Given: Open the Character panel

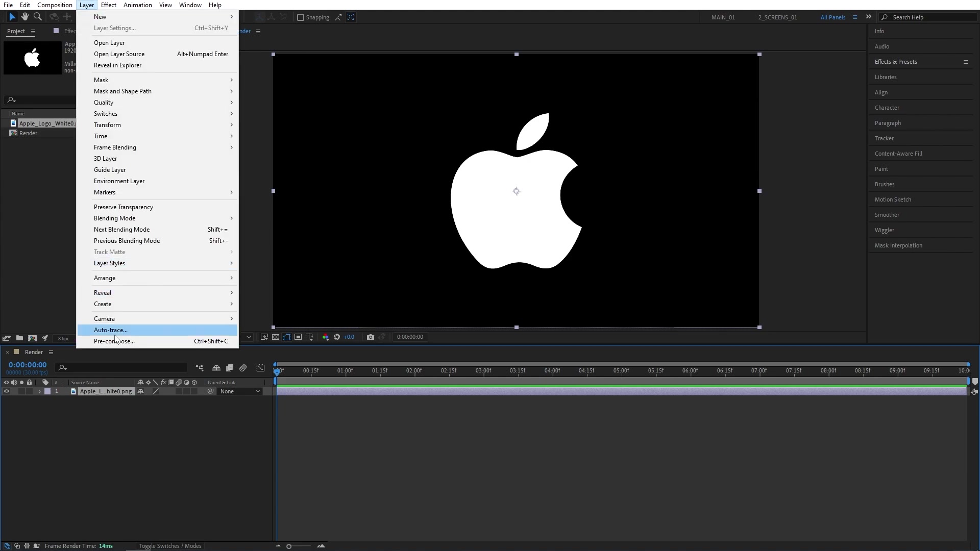Looking at the screenshot, I should [887, 108].
